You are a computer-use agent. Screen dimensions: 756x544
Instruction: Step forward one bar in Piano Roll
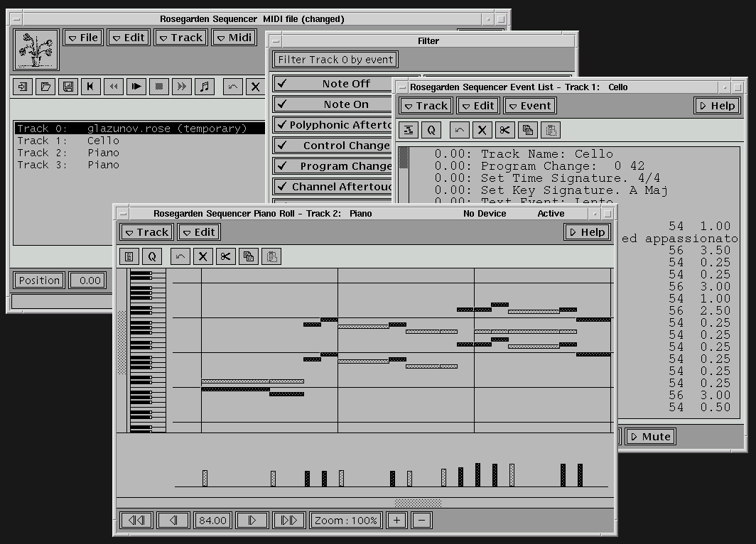point(252,521)
